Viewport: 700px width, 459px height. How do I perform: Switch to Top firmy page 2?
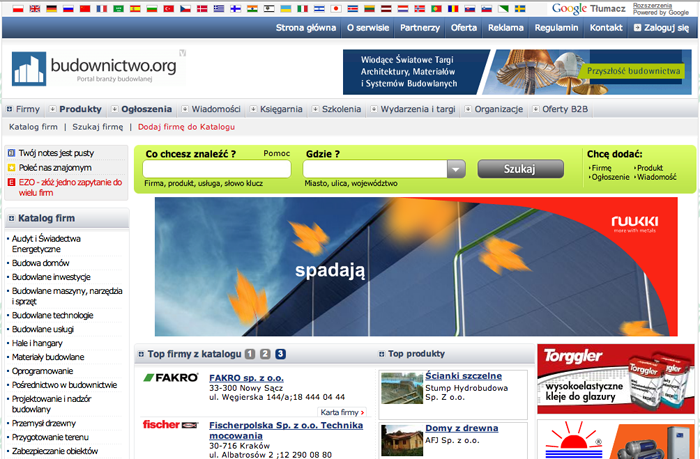[265, 354]
